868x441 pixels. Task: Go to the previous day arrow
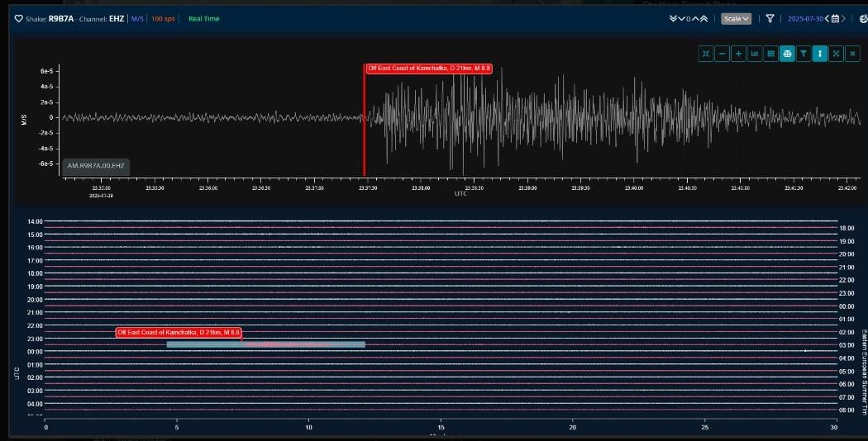tap(827, 18)
